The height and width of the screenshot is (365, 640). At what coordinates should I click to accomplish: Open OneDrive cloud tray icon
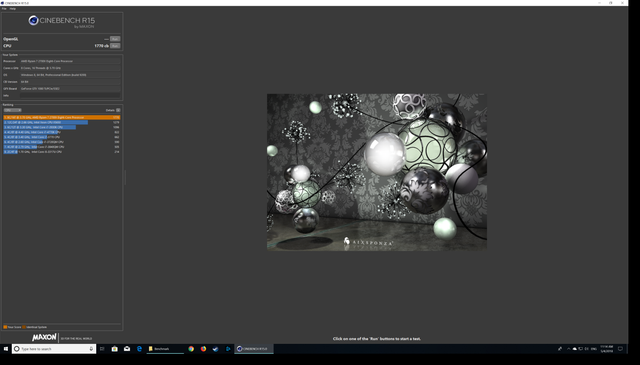click(x=575, y=349)
